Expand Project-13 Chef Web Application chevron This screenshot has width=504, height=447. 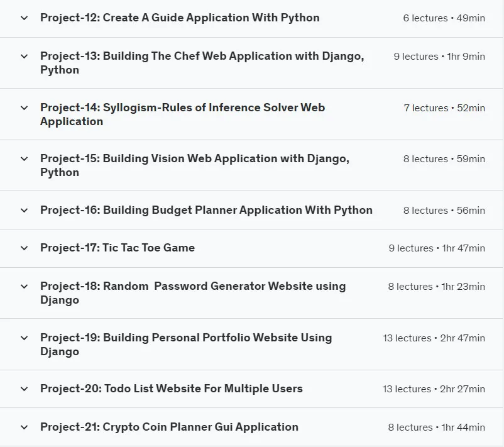pyautogui.click(x=24, y=57)
